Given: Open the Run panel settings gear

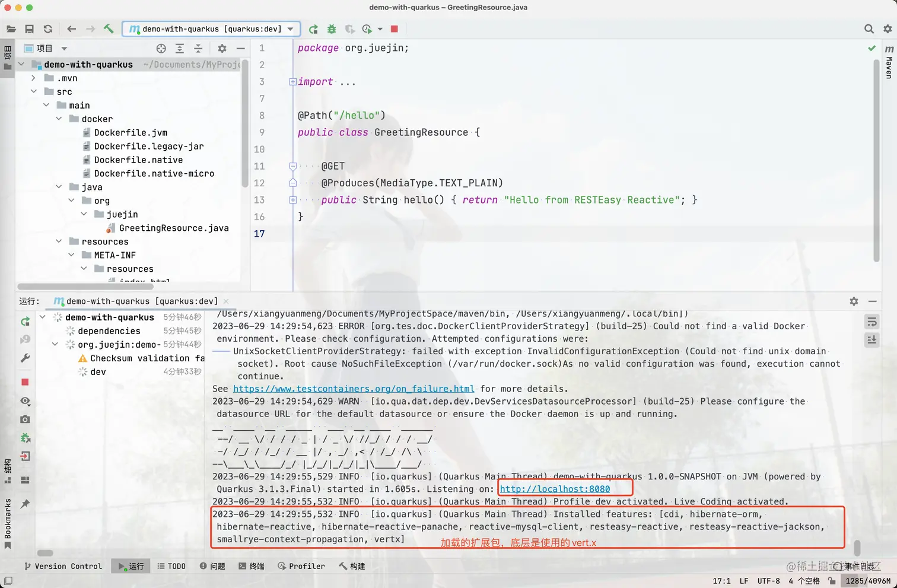Looking at the screenshot, I should click(854, 301).
